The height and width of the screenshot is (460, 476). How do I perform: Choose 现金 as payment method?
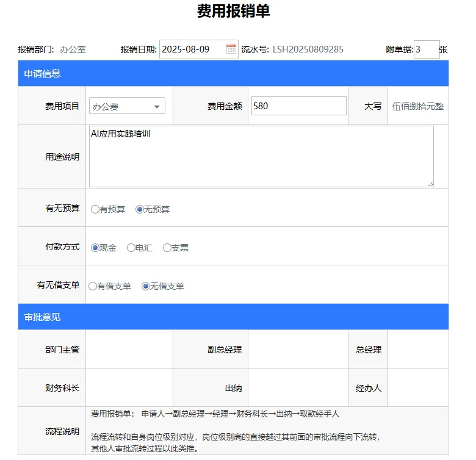click(95, 248)
